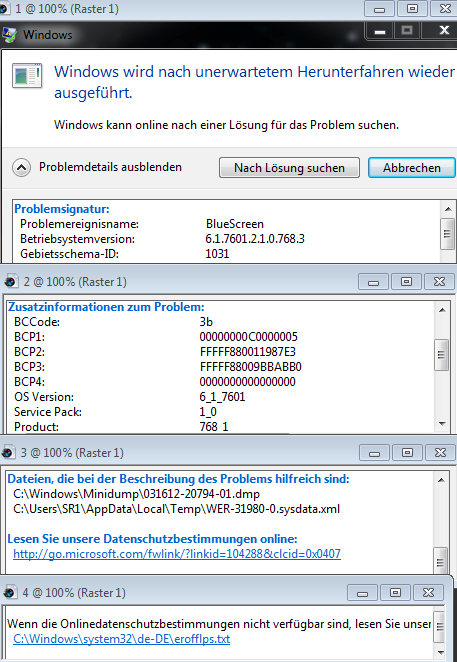This screenshot has width=457, height=662.
Task: Close window '2 @ 100% (Raster 1)'
Action: [439, 282]
